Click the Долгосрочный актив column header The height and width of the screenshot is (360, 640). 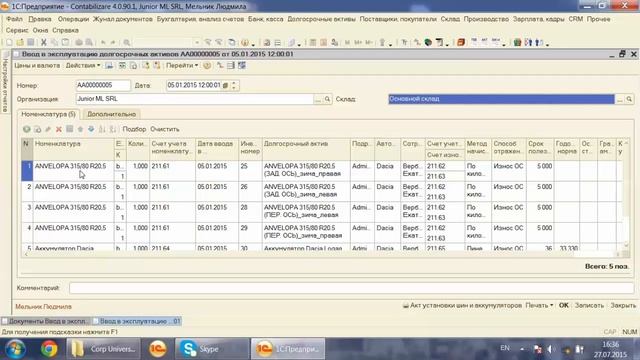point(306,149)
